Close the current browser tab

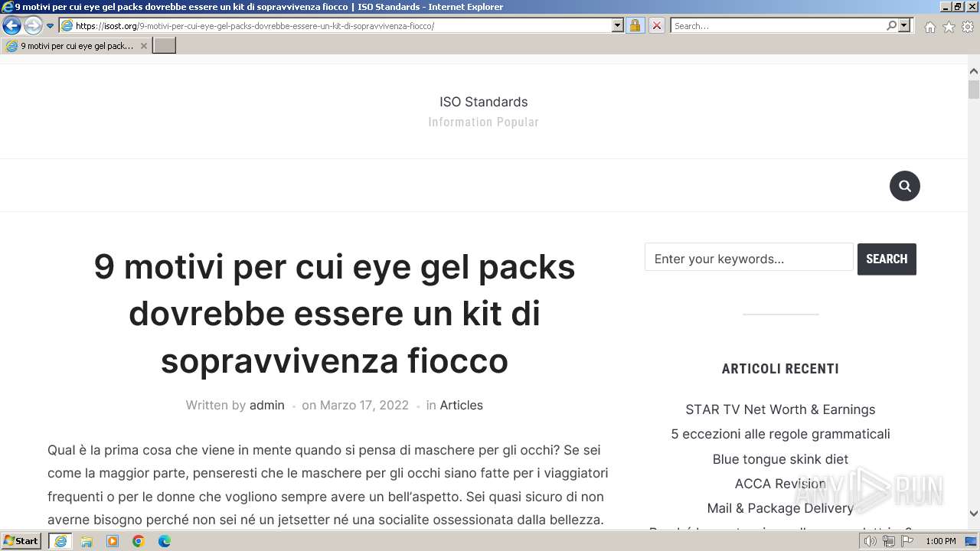(143, 46)
